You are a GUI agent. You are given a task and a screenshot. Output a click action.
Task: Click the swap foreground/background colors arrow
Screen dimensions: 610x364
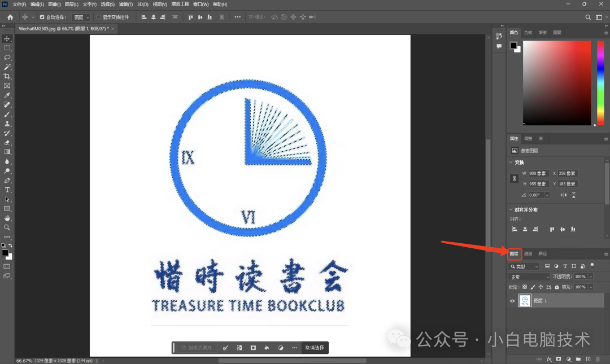pyautogui.click(x=11, y=245)
